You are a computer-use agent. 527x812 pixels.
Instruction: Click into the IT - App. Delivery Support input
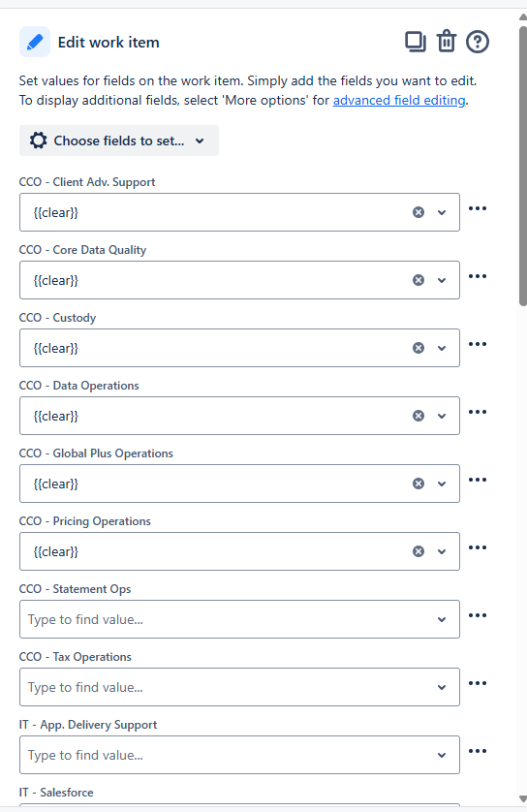pyautogui.click(x=239, y=755)
